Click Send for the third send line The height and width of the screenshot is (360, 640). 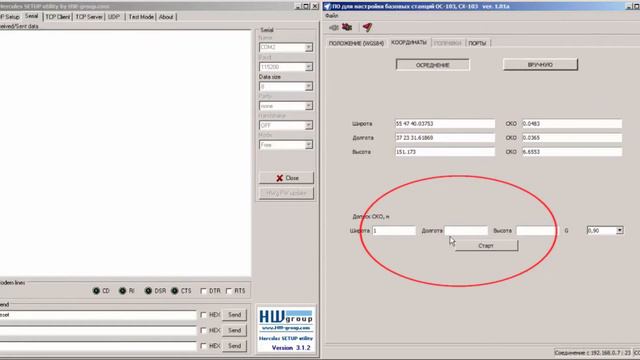pyautogui.click(x=234, y=346)
